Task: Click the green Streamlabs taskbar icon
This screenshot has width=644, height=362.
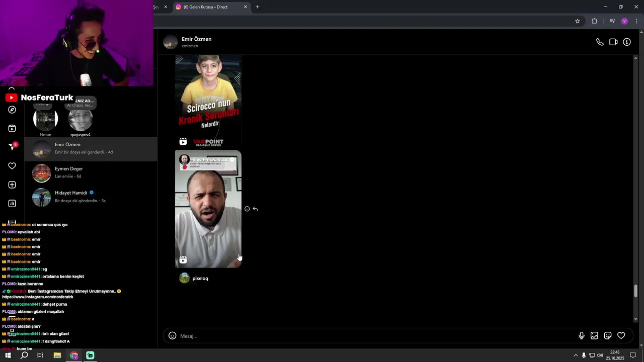Action: point(90,355)
